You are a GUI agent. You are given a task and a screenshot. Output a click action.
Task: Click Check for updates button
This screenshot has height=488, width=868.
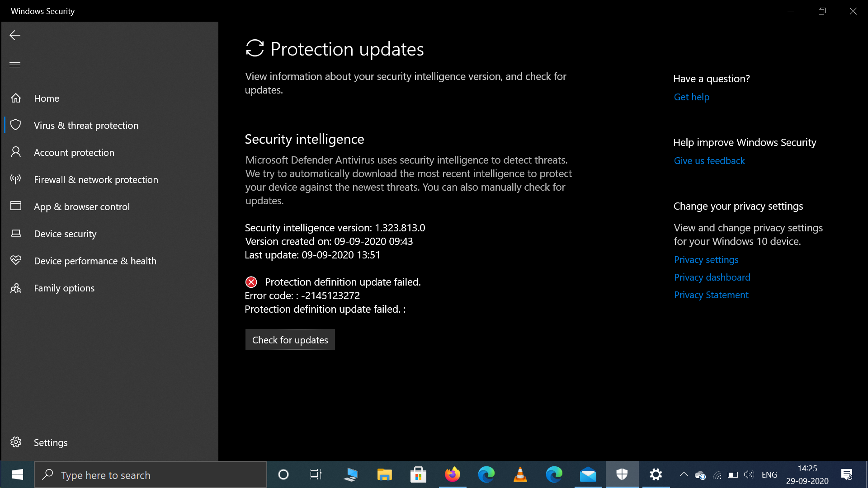tap(290, 340)
